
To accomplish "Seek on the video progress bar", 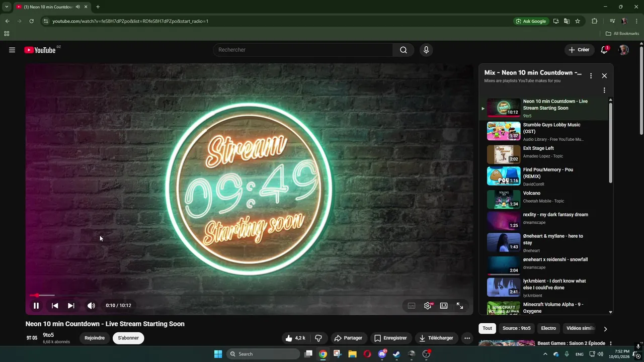I will [x=249, y=295].
